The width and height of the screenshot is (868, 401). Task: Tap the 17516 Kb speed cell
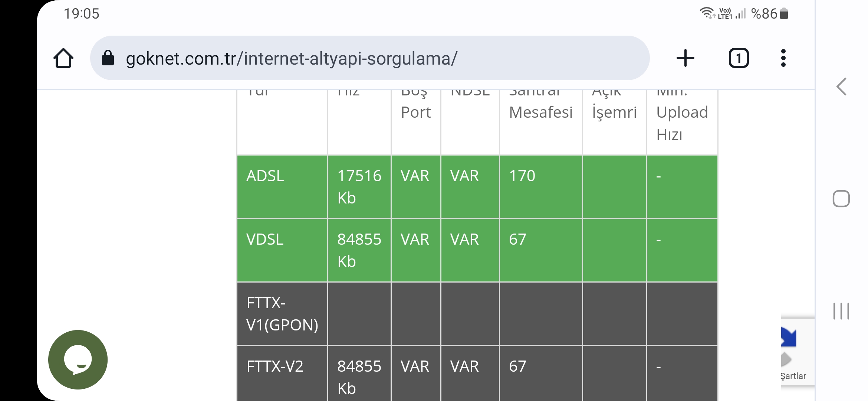coord(359,187)
